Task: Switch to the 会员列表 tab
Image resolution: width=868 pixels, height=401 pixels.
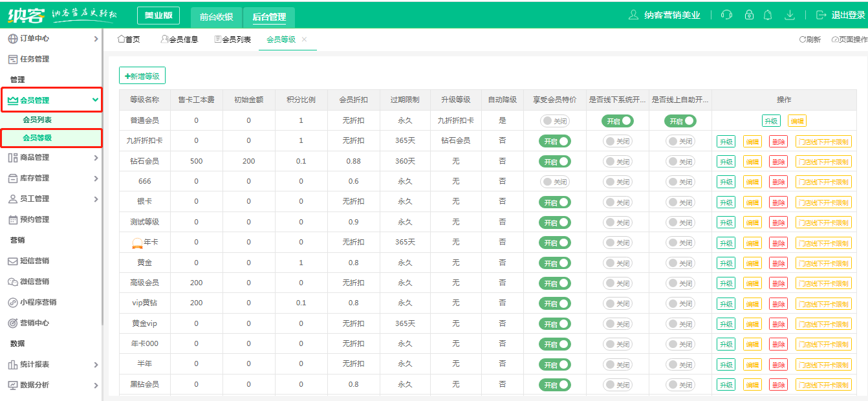Action: click(x=232, y=39)
